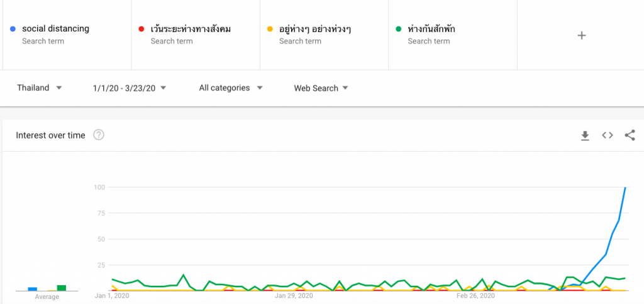Viewport: 644px width, 304px height.
Task: Expand the Web Search type dropdown
Action: point(321,88)
